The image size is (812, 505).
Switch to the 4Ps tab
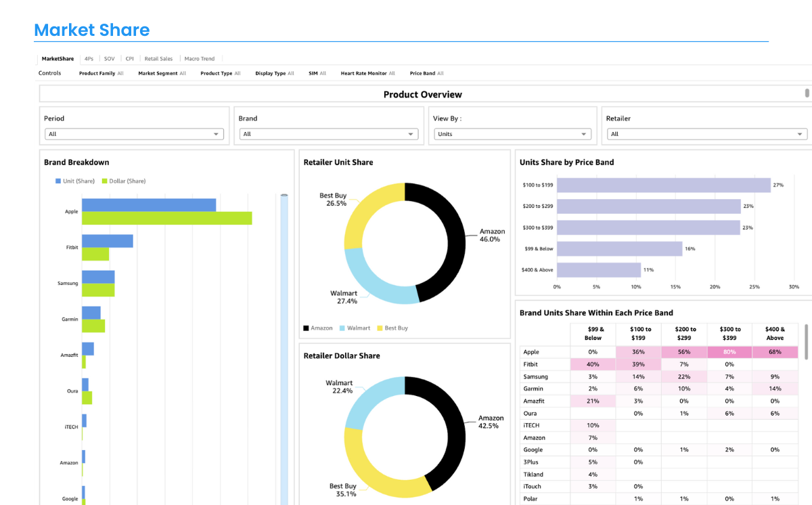point(89,59)
